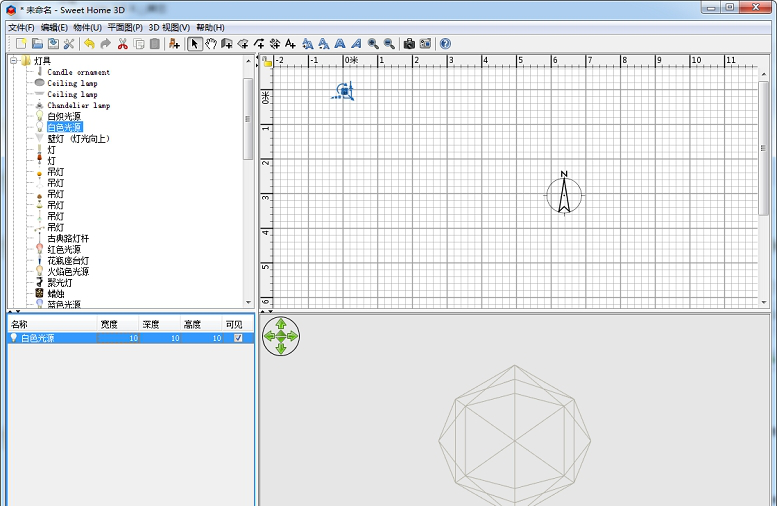This screenshot has height=526, width=777.
Task: Select the Pan hand tool
Action: (x=211, y=44)
